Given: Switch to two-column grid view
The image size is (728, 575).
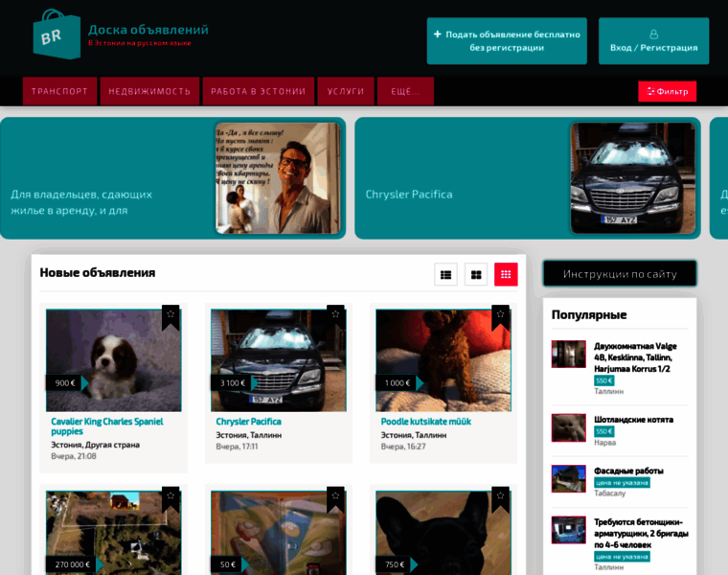Looking at the screenshot, I should (476, 274).
